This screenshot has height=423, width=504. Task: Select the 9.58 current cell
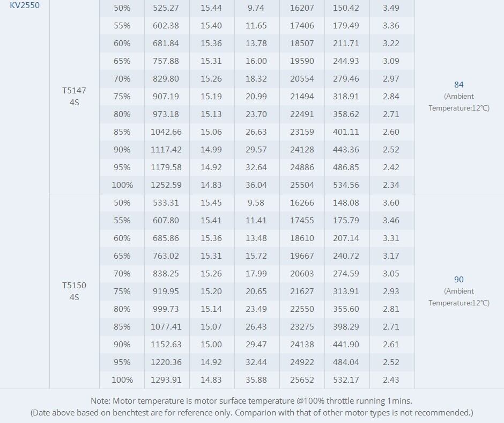(x=256, y=203)
